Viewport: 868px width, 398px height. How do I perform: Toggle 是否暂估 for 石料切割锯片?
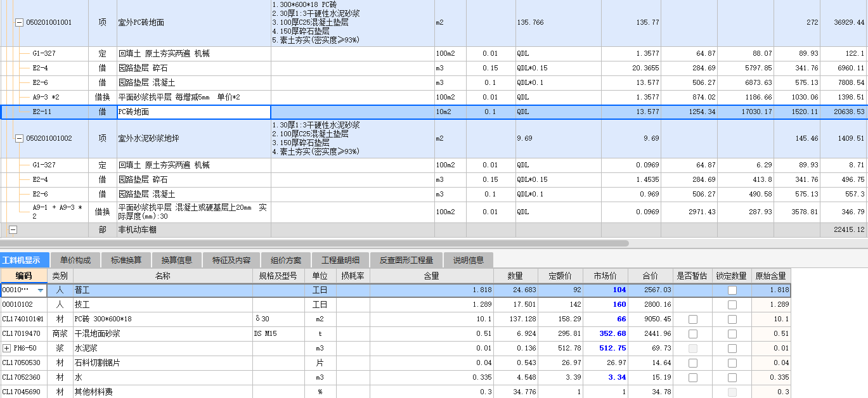(x=693, y=363)
